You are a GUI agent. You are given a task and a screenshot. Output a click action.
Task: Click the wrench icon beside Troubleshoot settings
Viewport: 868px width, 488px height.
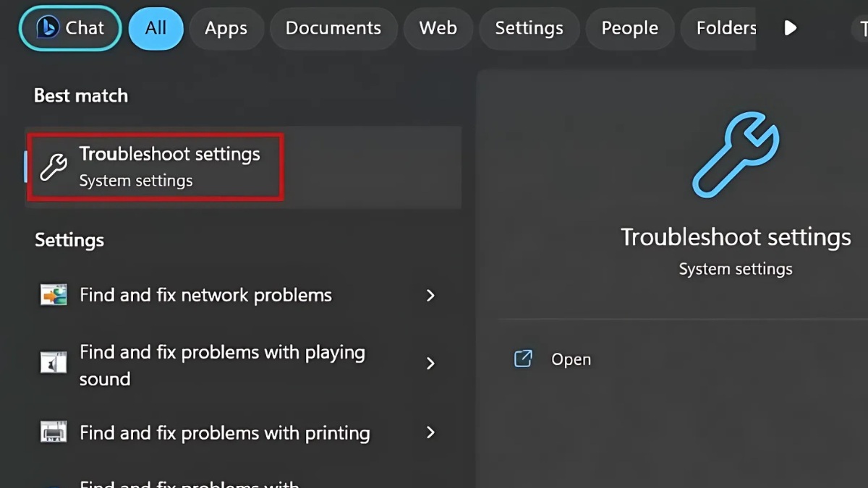point(54,167)
